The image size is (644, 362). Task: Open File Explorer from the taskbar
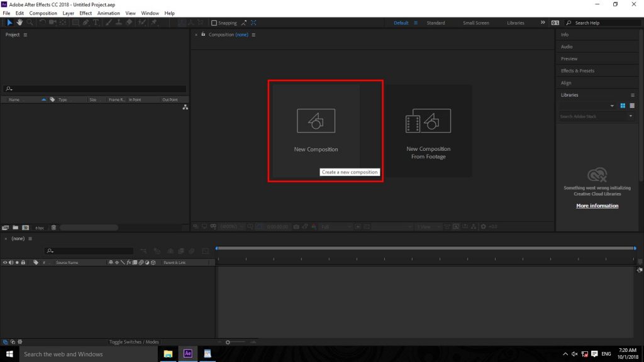(x=168, y=353)
